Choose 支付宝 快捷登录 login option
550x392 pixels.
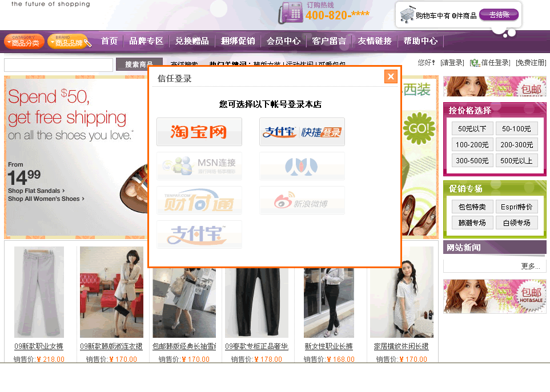click(302, 132)
